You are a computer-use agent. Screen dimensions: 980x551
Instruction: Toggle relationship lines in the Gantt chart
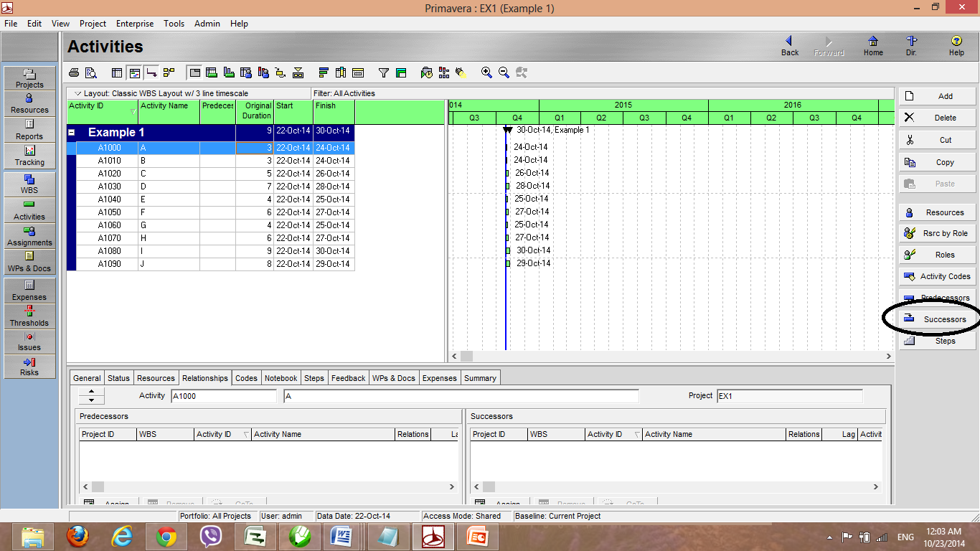tap(151, 72)
